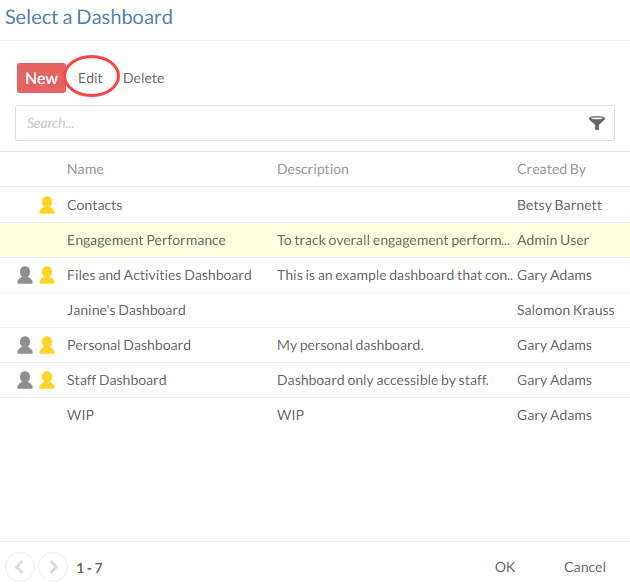Screen dimensions: 630x585
Task: Click the filter funnel icon in search bar
Action: point(596,123)
